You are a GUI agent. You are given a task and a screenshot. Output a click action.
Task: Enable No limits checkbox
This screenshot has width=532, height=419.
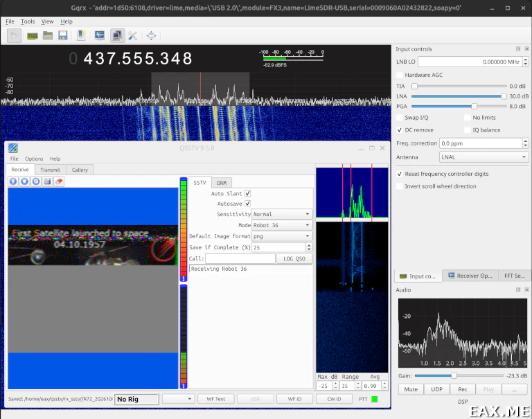pos(468,117)
